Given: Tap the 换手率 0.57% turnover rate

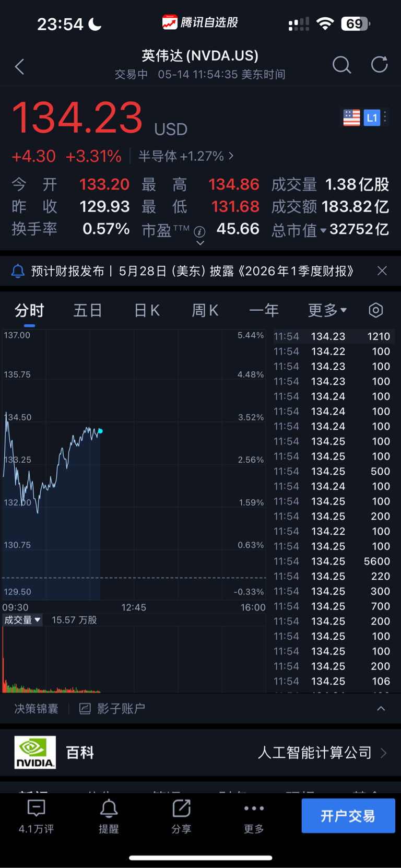Looking at the screenshot, I should (106, 229).
